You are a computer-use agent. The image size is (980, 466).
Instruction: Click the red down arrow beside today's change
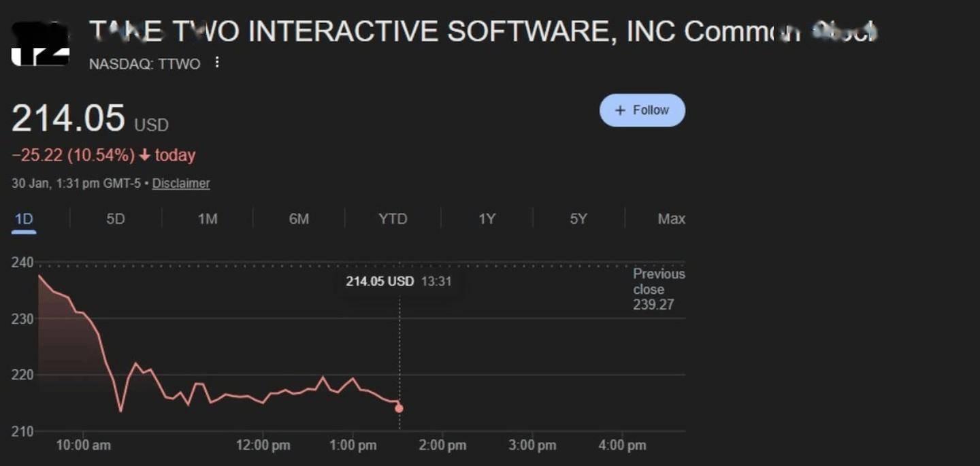coord(144,156)
